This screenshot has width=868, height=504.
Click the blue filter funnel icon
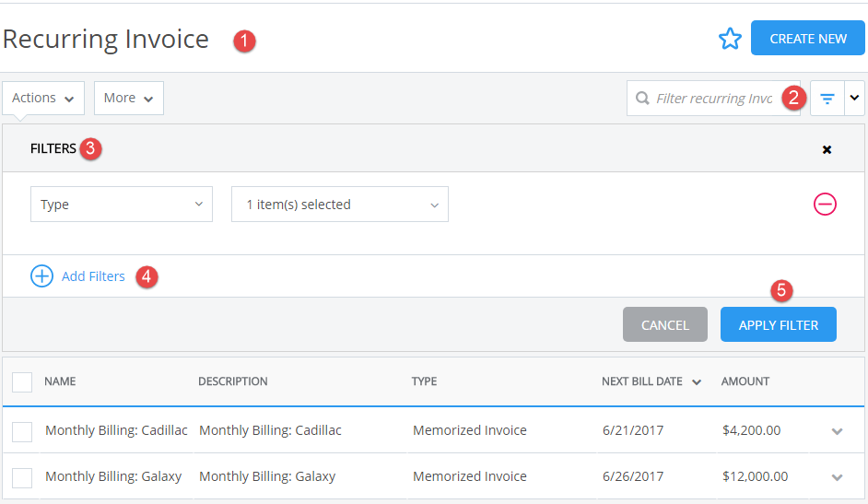[827, 99]
